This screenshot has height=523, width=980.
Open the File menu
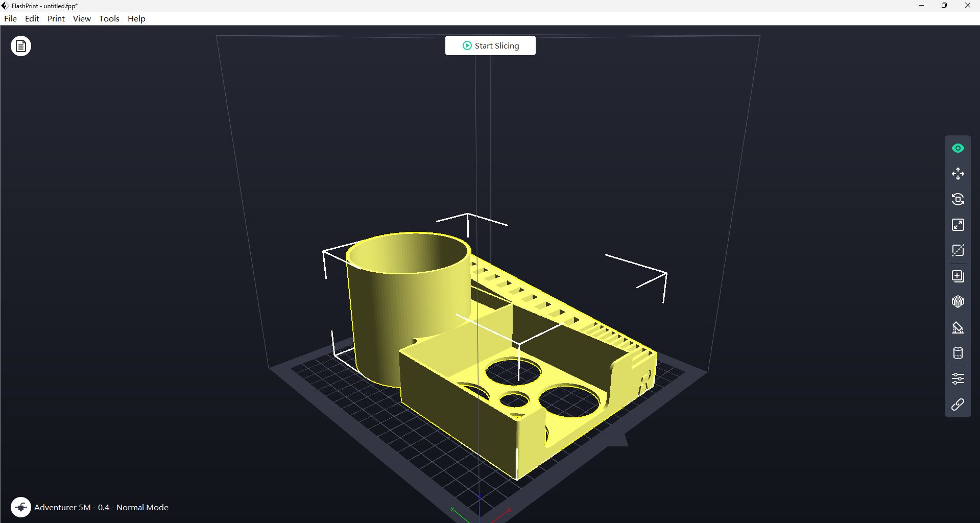[x=10, y=18]
